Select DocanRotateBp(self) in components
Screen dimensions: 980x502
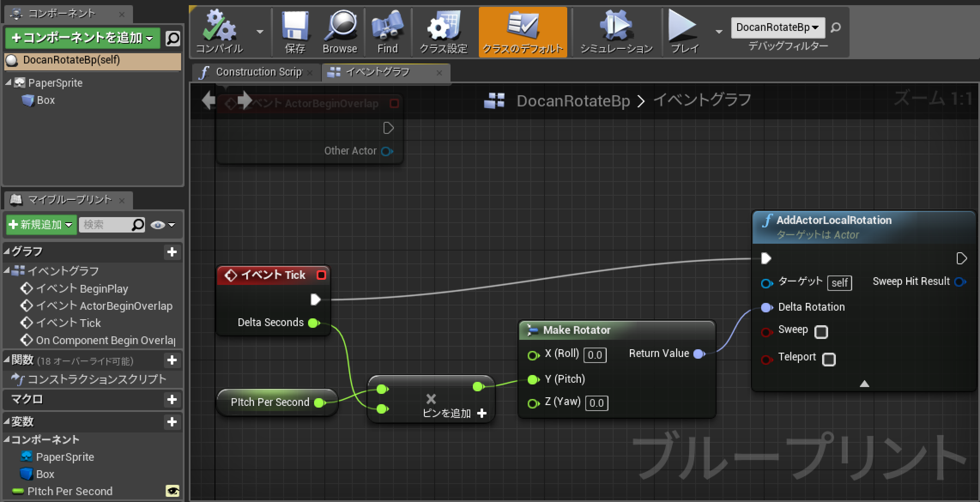click(92, 60)
